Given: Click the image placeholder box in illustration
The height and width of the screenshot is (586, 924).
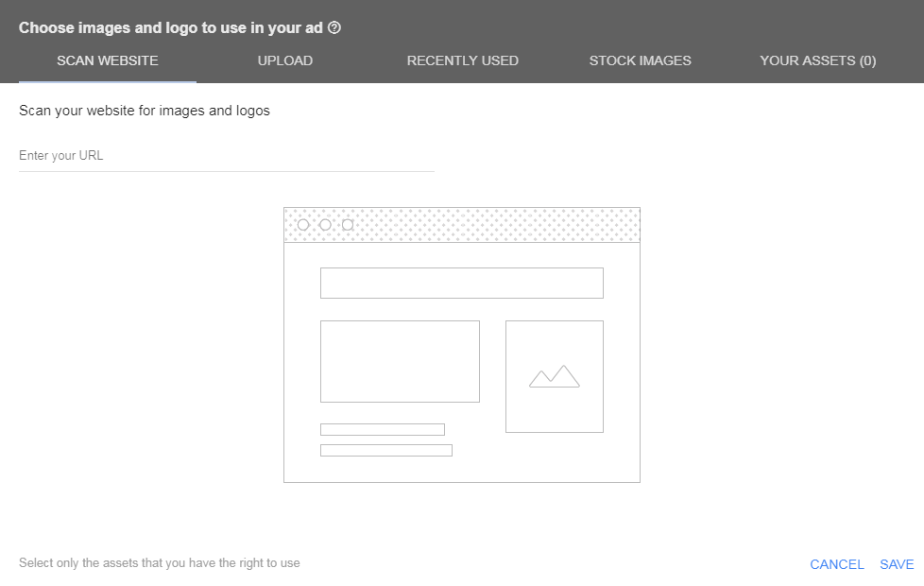Looking at the screenshot, I should (x=555, y=377).
